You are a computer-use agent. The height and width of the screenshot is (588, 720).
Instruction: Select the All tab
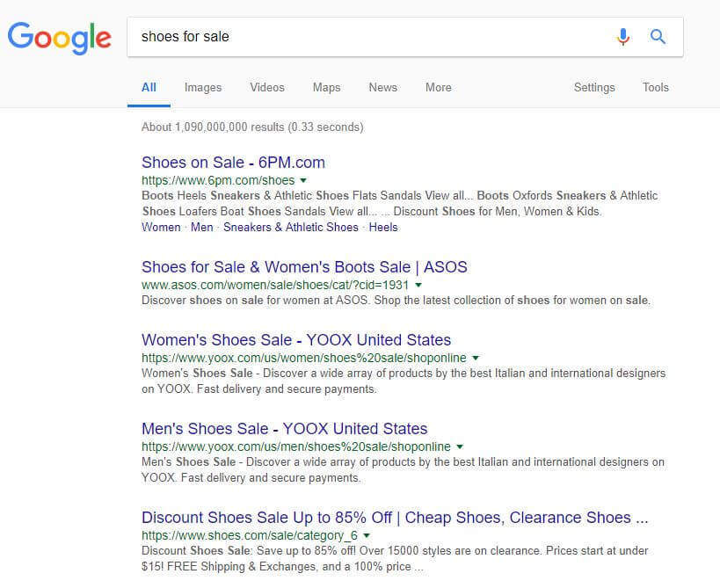coord(149,87)
